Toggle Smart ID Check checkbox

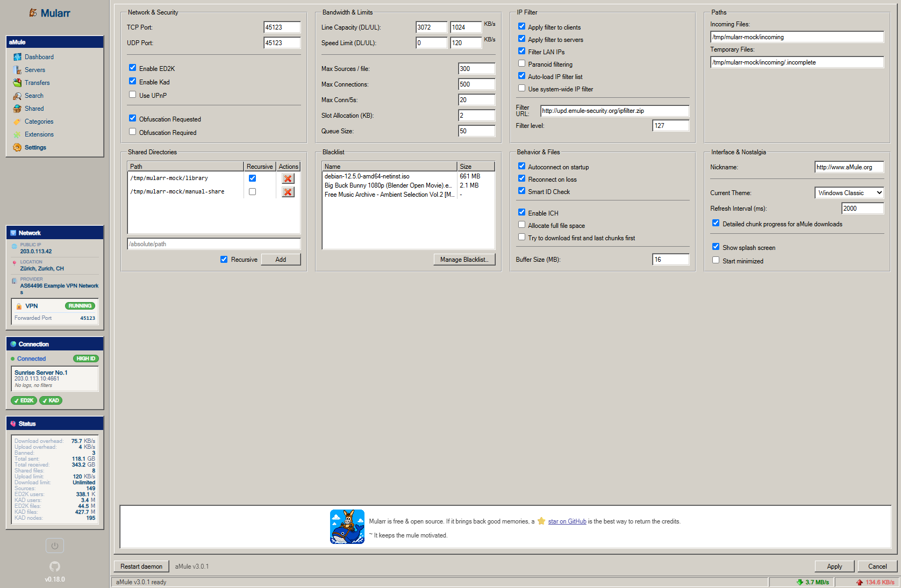[x=521, y=191]
